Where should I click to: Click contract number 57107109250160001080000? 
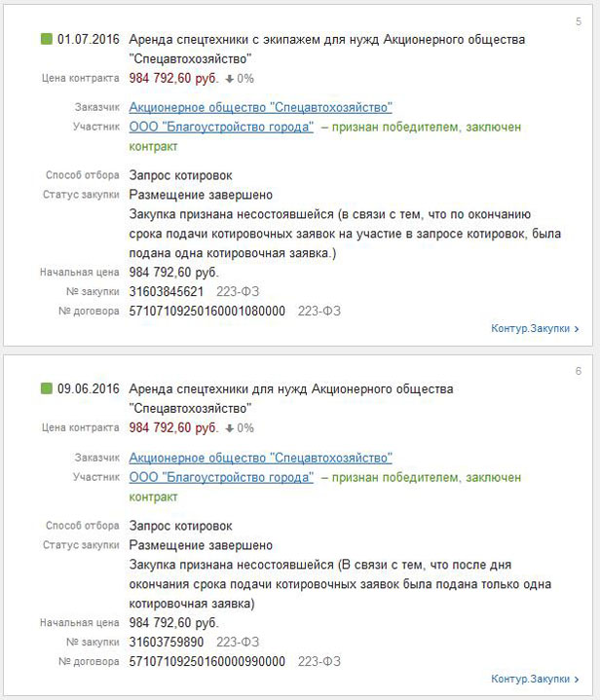(207, 311)
